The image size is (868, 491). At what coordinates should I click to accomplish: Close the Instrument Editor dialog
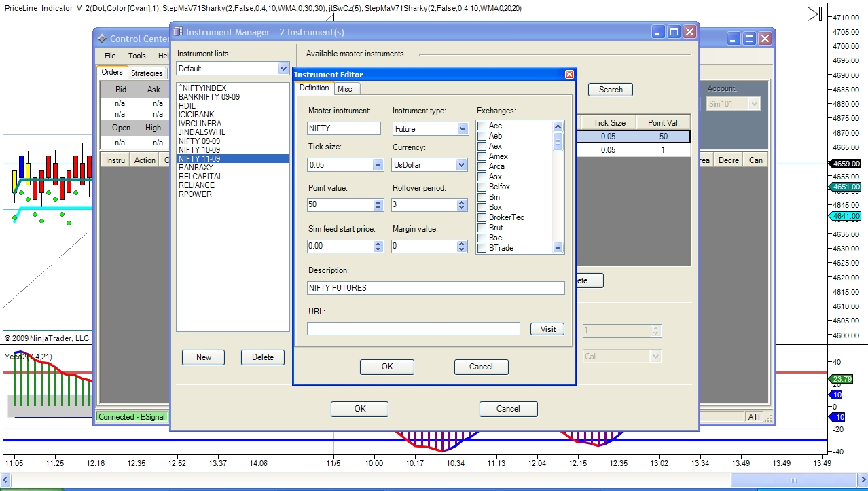coord(569,75)
